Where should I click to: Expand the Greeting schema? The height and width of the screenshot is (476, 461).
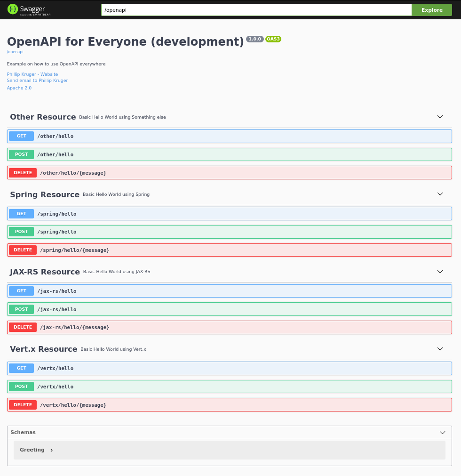point(33,450)
